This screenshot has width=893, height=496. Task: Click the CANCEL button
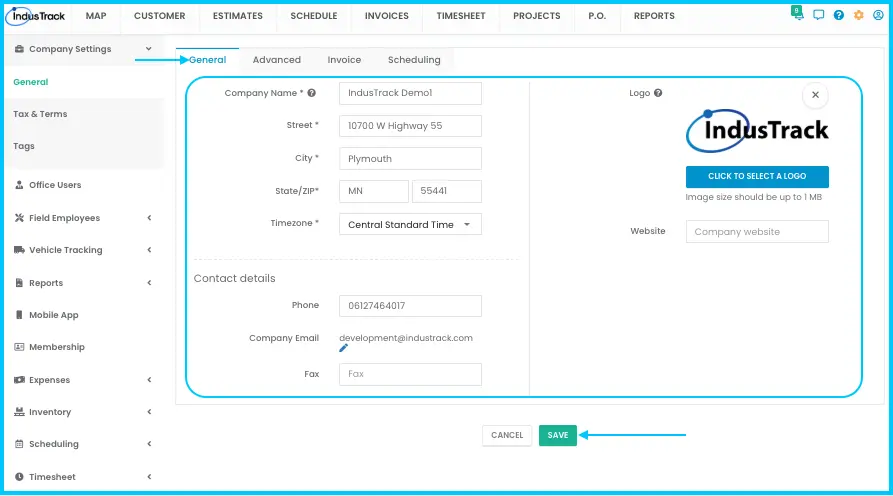pyautogui.click(x=507, y=435)
